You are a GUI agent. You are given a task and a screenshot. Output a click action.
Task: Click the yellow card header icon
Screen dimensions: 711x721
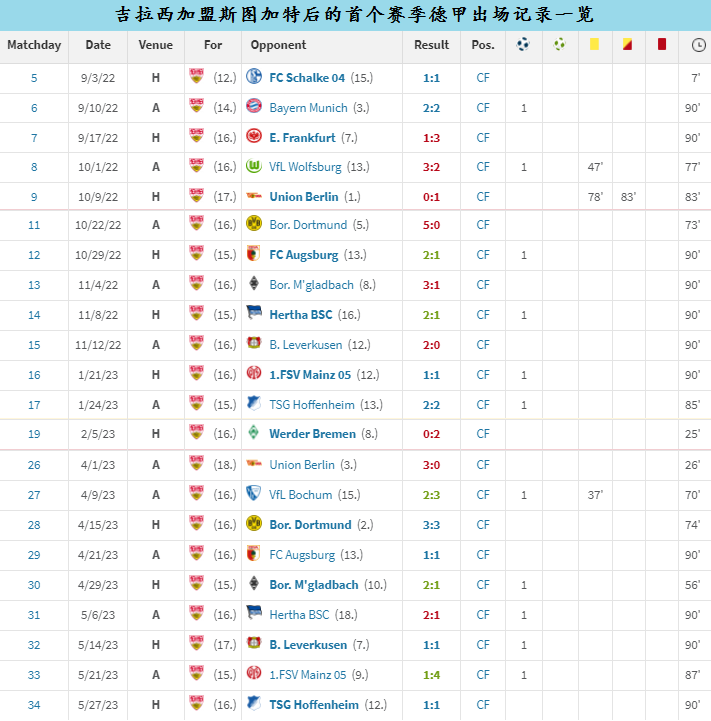(594, 45)
